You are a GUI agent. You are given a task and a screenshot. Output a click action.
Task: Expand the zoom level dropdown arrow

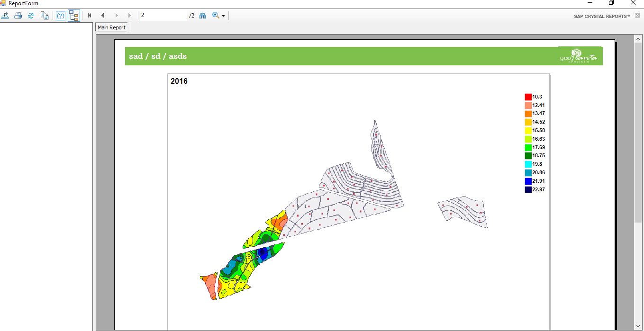[224, 16]
